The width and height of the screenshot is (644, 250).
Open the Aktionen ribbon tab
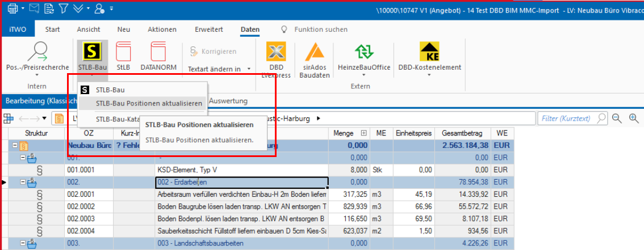[x=162, y=29]
